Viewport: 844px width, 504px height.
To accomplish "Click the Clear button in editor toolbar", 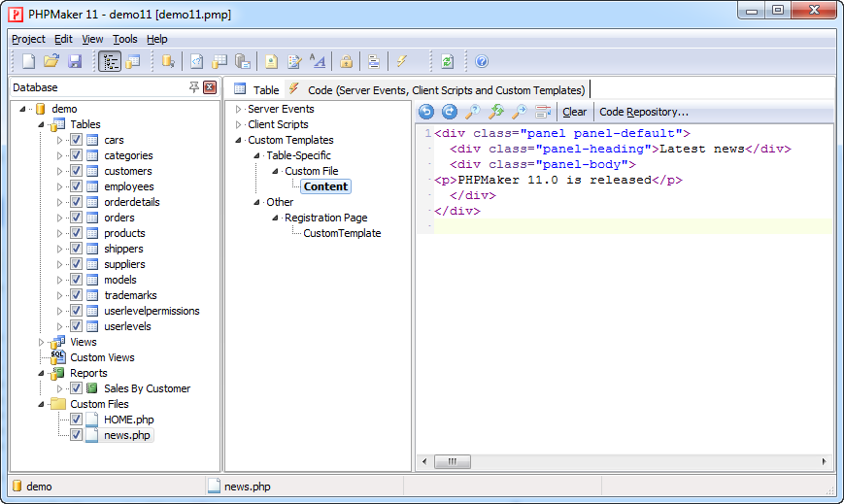I will point(574,112).
